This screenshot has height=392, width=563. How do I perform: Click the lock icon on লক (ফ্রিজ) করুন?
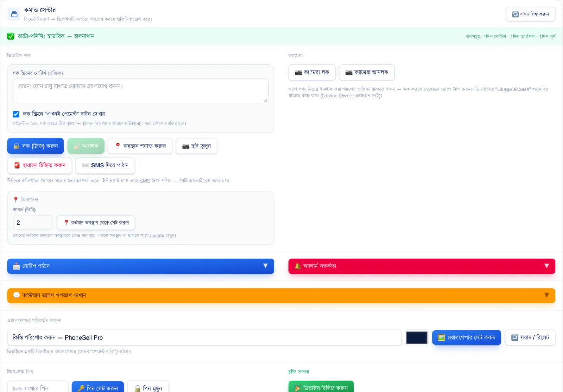[16, 146]
